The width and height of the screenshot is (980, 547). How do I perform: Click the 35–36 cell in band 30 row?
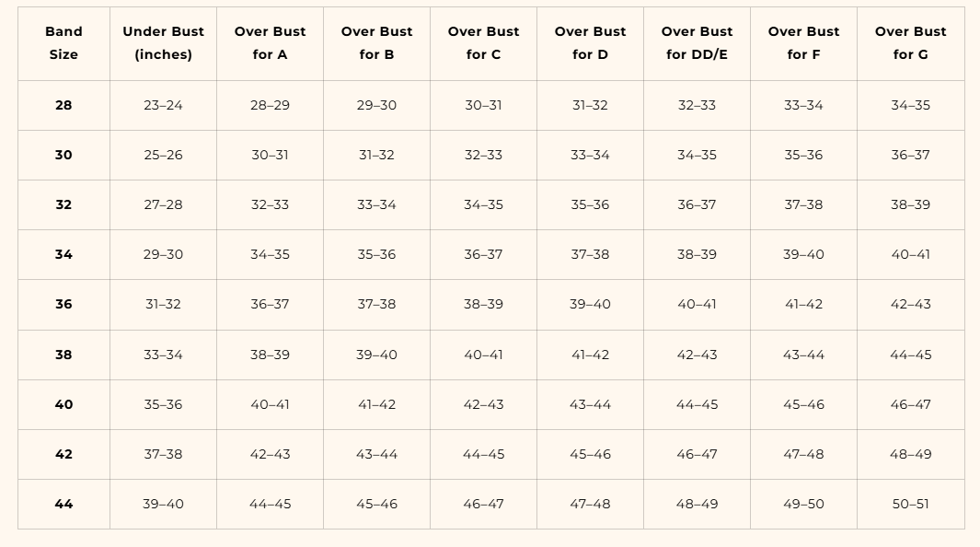click(803, 155)
